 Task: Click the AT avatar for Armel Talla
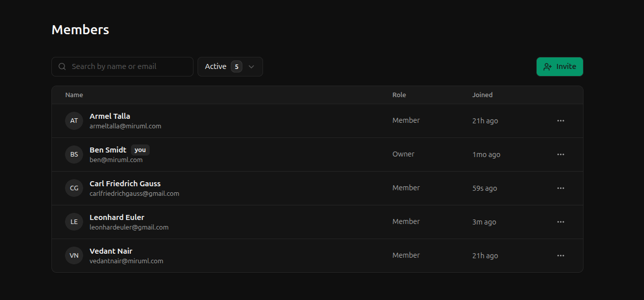coord(74,121)
